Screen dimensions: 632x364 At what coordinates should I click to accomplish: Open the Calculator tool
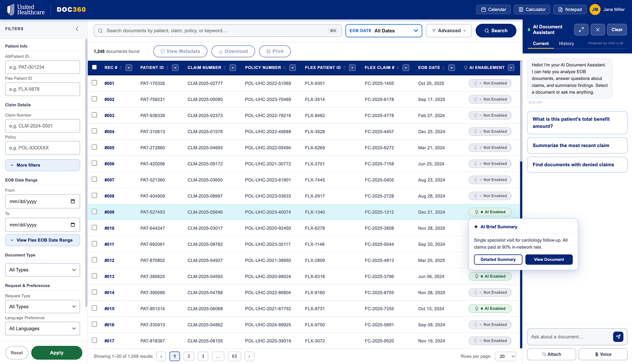[x=532, y=10]
